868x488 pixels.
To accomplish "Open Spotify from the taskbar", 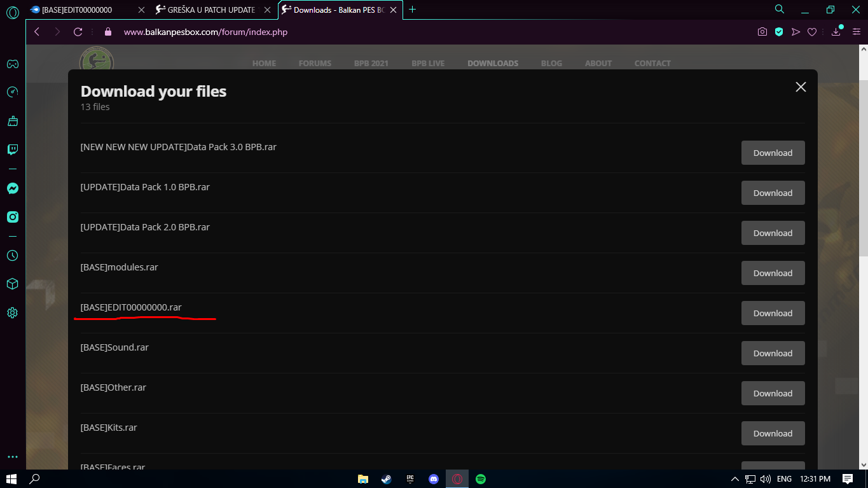I will (x=481, y=479).
